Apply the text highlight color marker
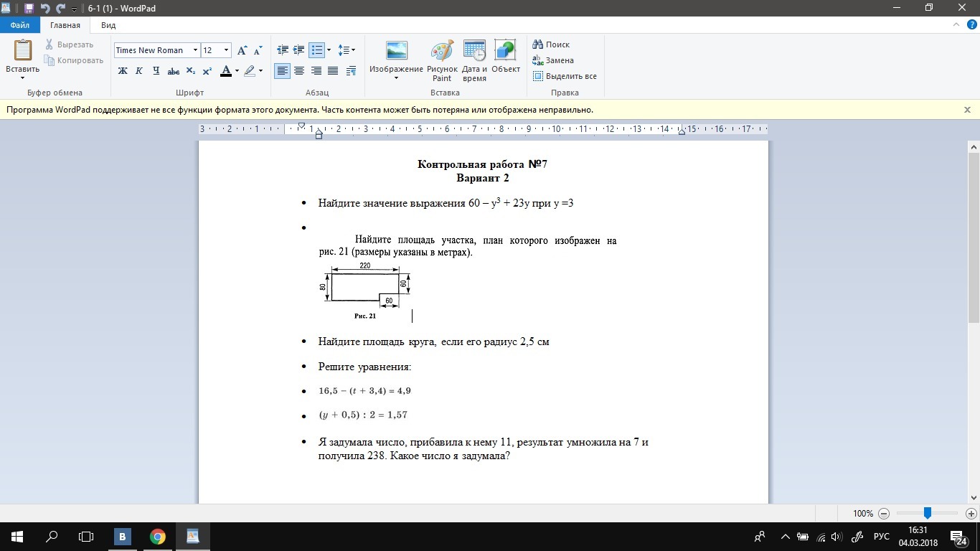980x551 pixels. [x=250, y=71]
